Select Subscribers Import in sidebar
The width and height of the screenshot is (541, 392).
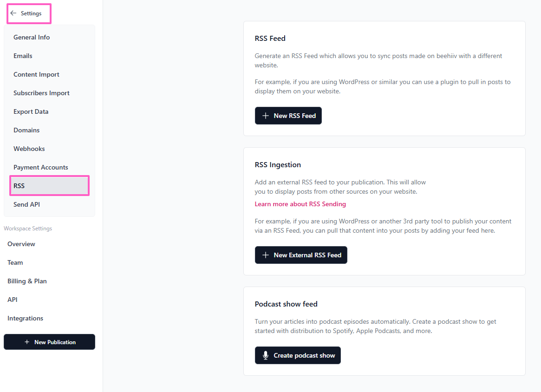coord(41,93)
